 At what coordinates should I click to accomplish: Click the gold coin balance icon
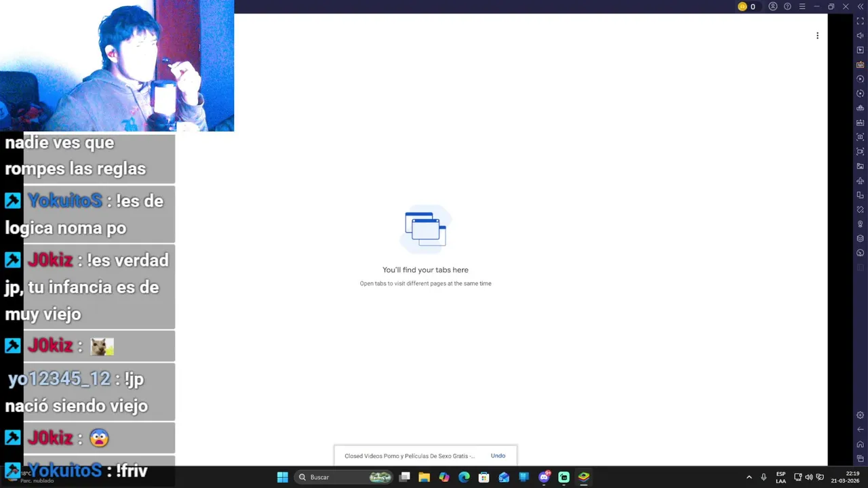click(742, 6)
